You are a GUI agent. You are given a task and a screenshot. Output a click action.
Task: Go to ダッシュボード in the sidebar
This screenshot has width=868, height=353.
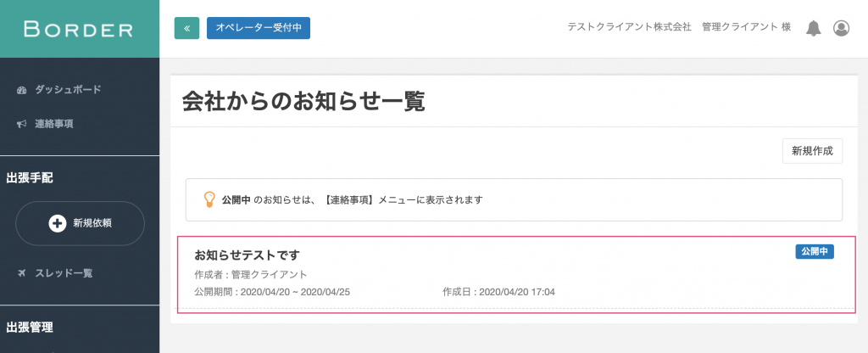tap(68, 90)
